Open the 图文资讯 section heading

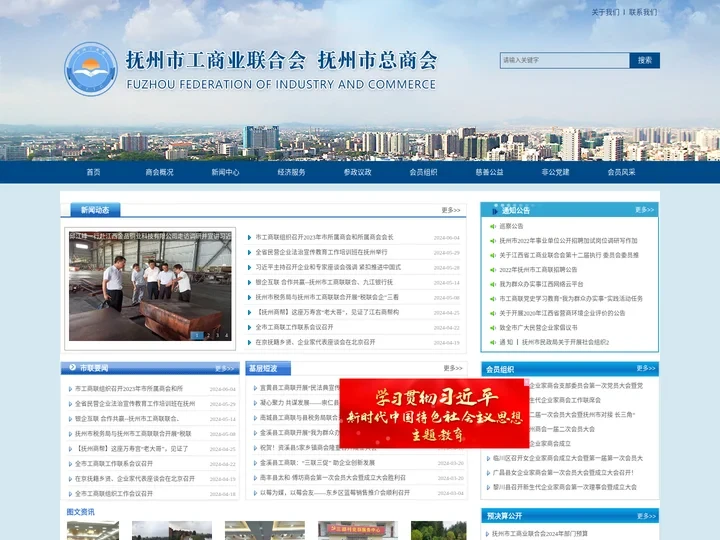tap(80, 512)
